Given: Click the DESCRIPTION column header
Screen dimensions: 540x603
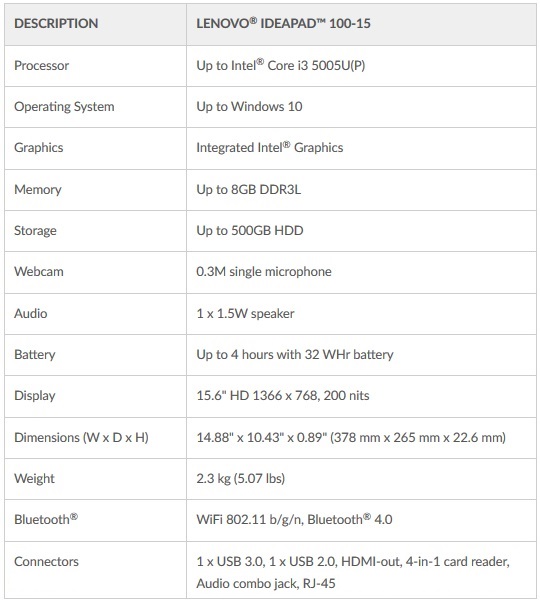Looking at the screenshot, I should coord(56,23).
